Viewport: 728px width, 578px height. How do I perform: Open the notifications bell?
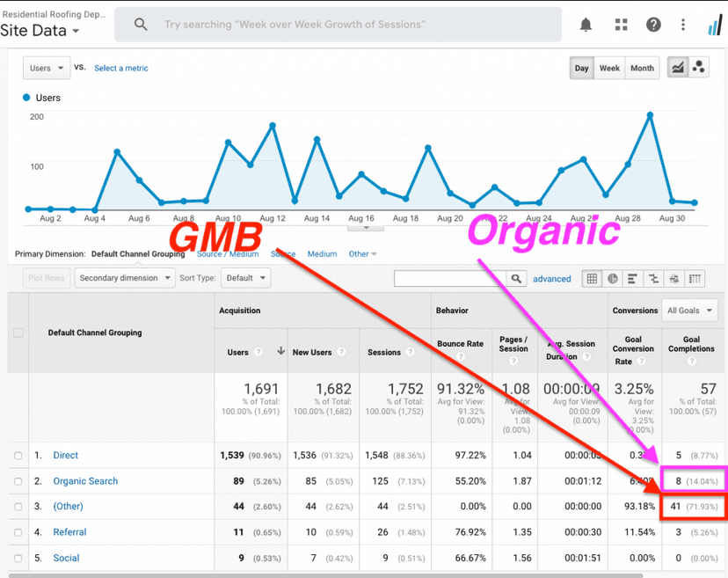(x=586, y=25)
